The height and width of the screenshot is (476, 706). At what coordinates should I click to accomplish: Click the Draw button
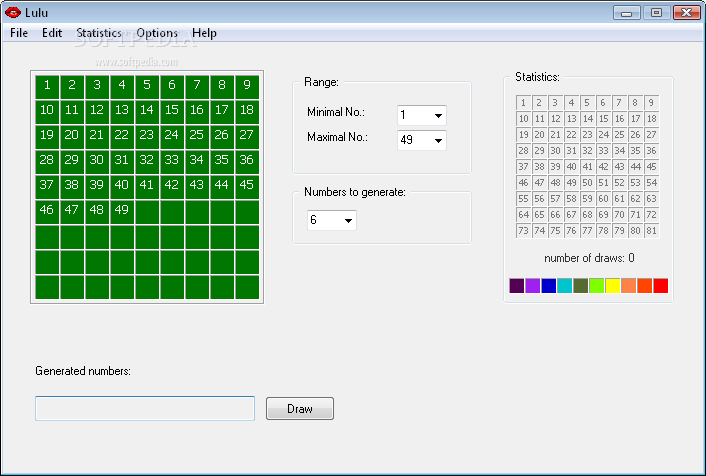tap(300, 408)
